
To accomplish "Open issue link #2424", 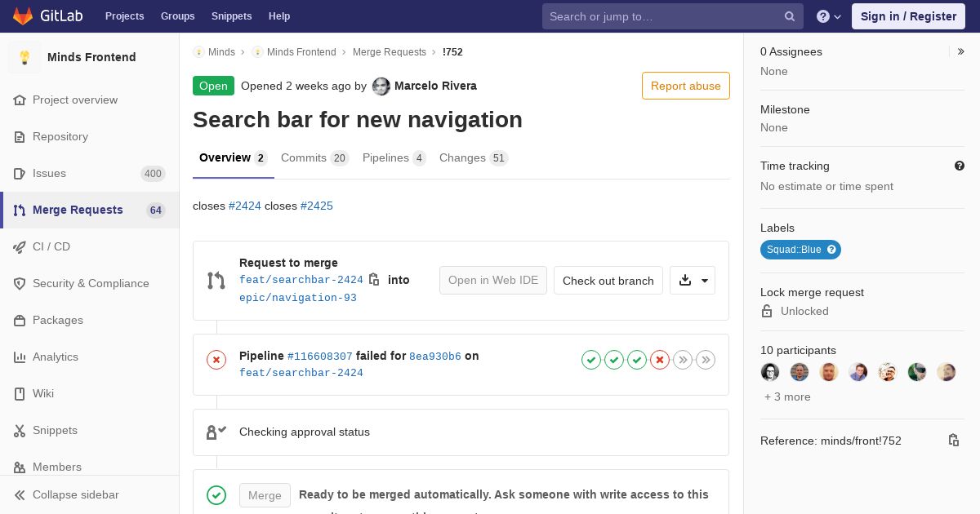I will 245,206.
